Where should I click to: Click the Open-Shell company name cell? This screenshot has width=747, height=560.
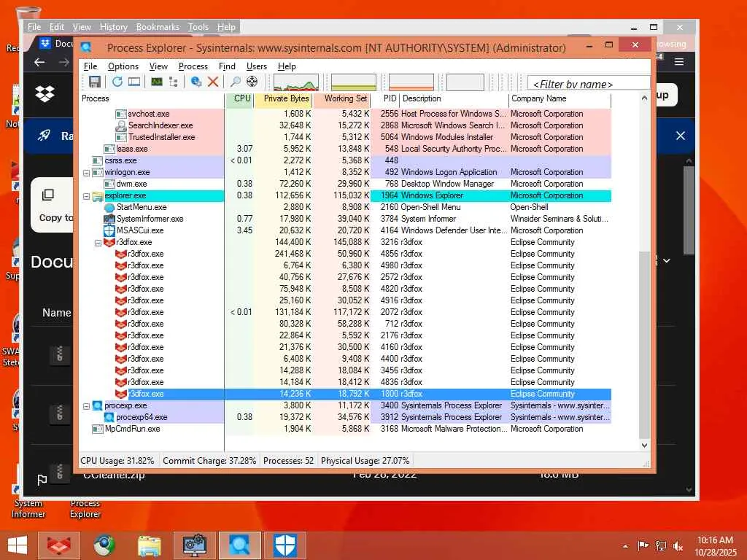[530, 207]
